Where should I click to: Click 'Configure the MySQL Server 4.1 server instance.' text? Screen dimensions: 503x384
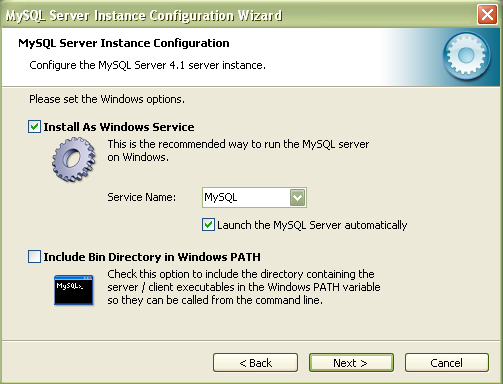(x=147, y=65)
